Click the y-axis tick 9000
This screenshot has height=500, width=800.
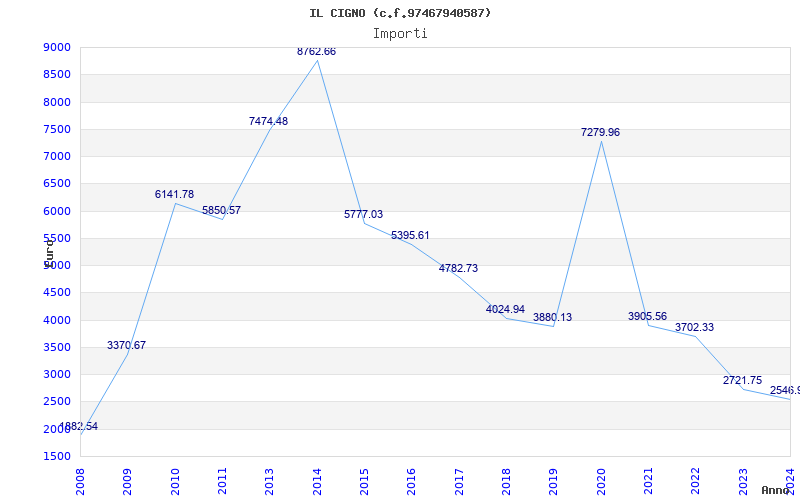[x=57, y=47]
